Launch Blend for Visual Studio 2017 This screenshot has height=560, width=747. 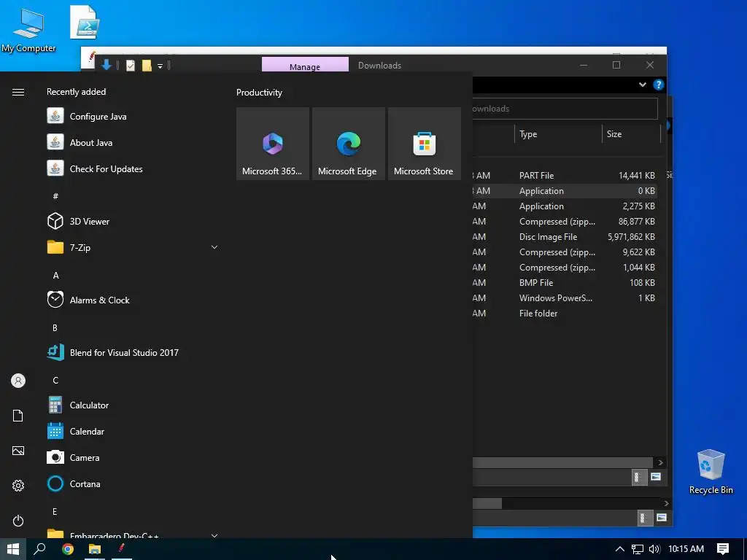[133, 352]
